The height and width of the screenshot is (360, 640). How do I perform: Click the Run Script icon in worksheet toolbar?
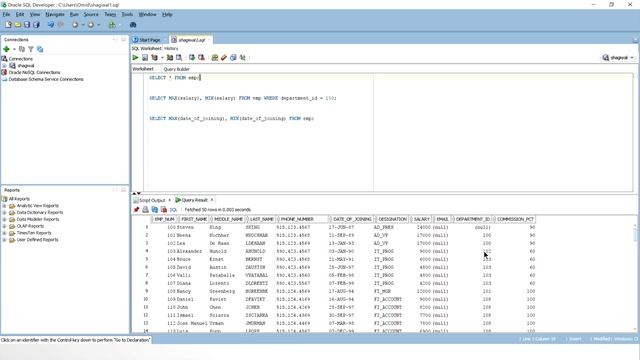coord(145,58)
